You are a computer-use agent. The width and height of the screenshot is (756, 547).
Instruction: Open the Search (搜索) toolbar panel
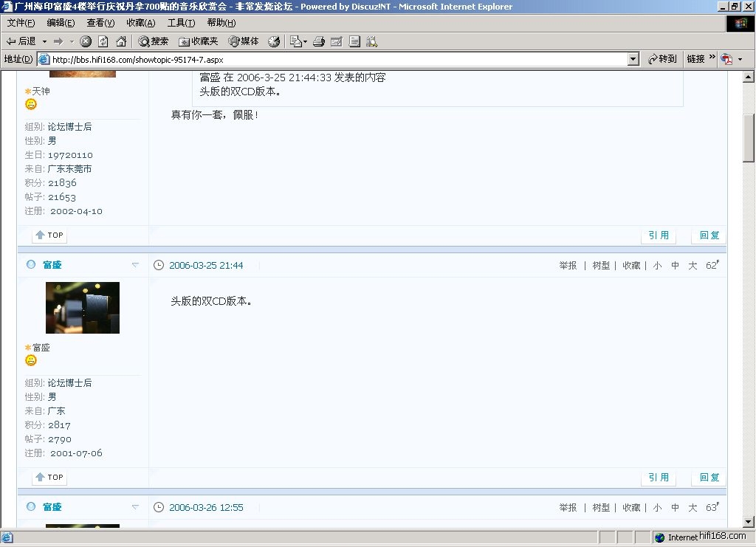pyautogui.click(x=153, y=41)
